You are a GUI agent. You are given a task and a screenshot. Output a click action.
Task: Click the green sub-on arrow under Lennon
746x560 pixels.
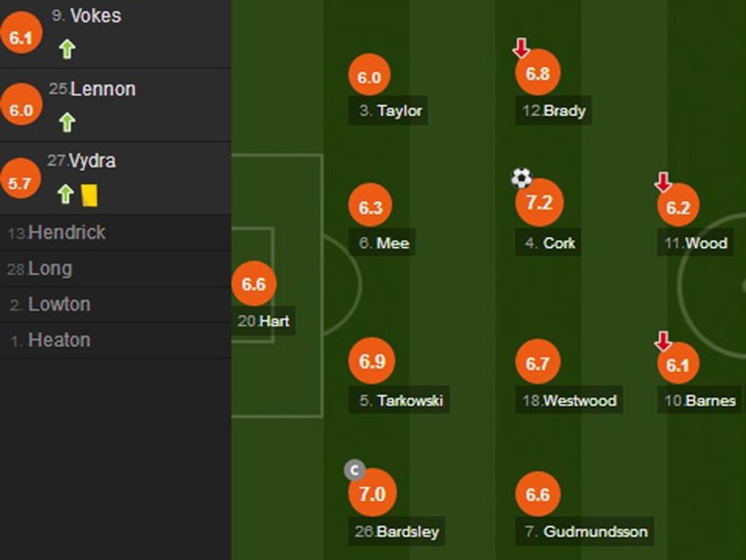[67, 122]
